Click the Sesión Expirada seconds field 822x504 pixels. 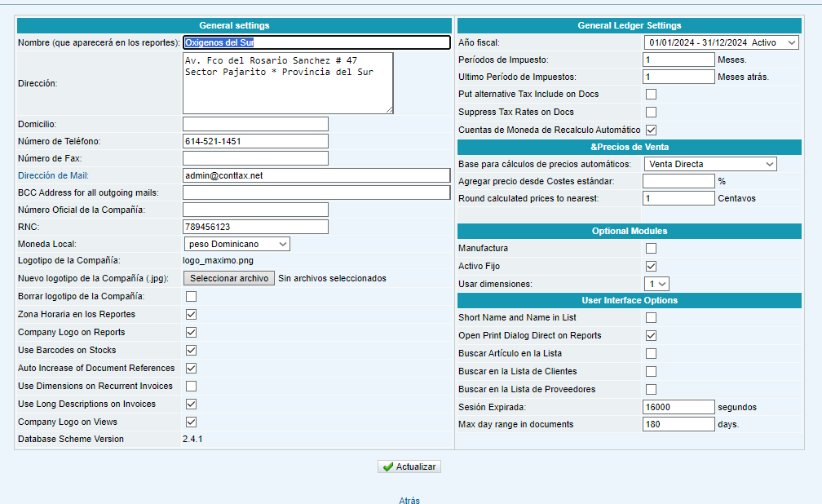pos(678,407)
